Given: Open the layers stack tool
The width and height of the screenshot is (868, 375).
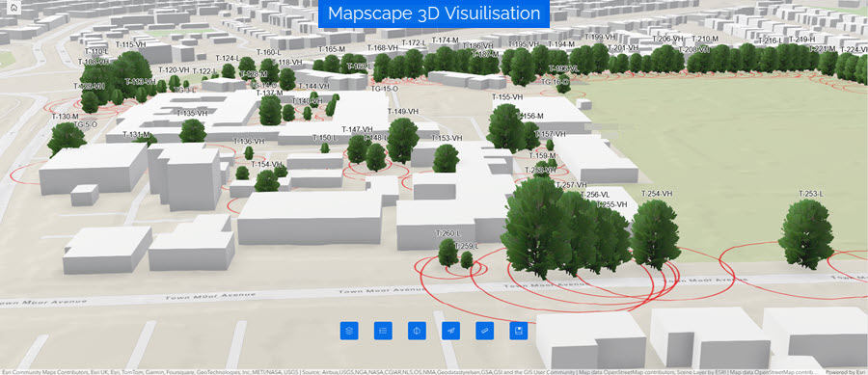Looking at the screenshot, I should pyautogui.click(x=349, y=331).
